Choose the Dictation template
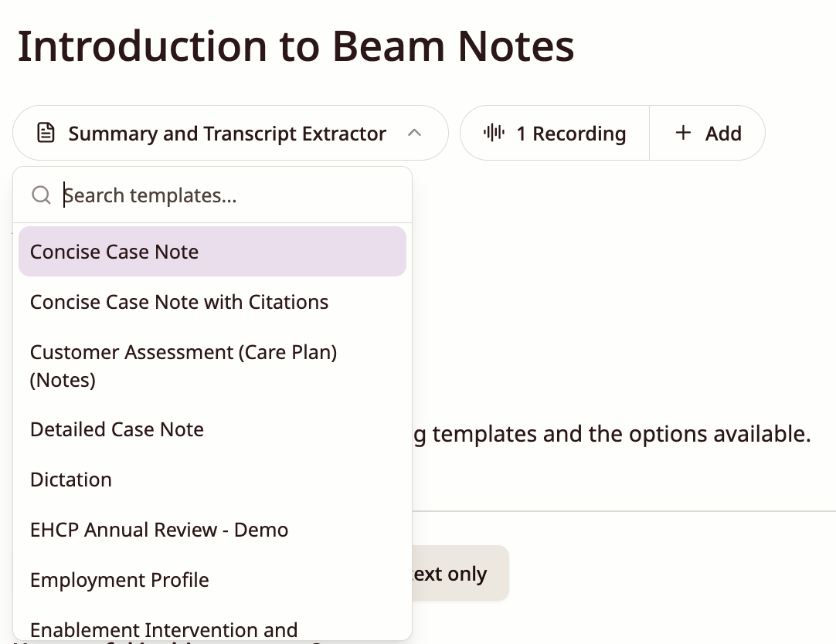The width and height of the screenshot is (836, 644). click(212, 480)
